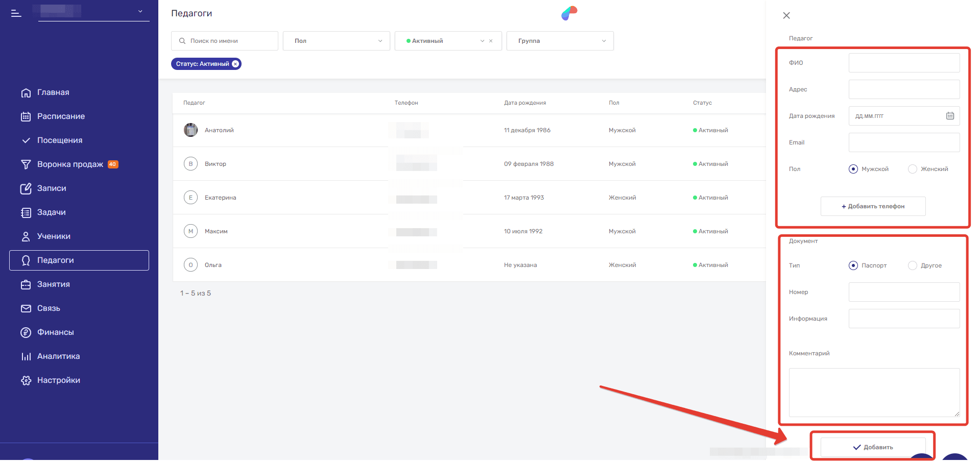Click the hamburger menu icon in sidebar
Viewport: 980px width, 461px height.
click(x=16, y=13)
